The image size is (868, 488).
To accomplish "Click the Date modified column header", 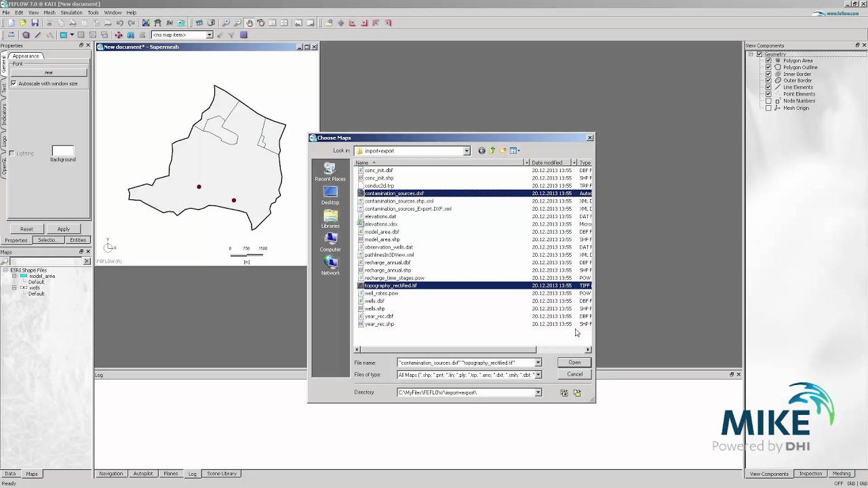I will click(x=551, y=163).
